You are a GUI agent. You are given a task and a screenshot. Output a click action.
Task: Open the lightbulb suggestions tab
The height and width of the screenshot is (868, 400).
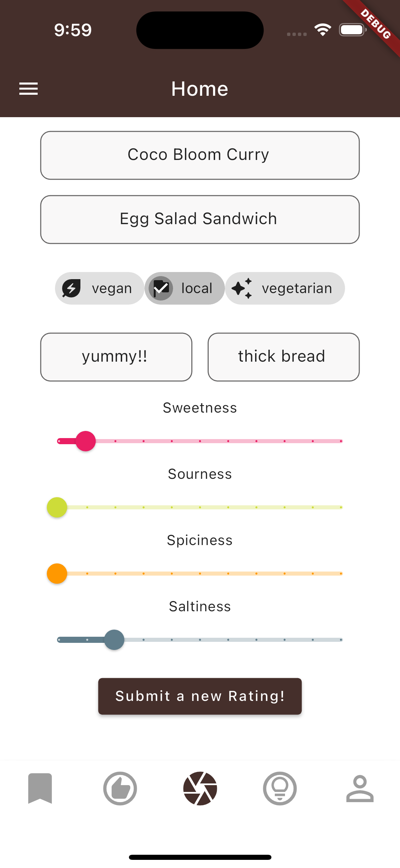280,788
